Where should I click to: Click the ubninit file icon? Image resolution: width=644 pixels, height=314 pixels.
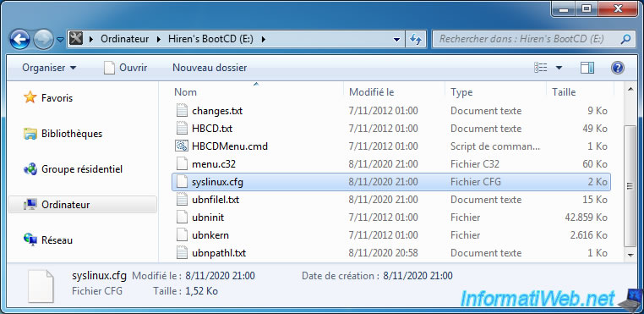(x=182, y=218)
